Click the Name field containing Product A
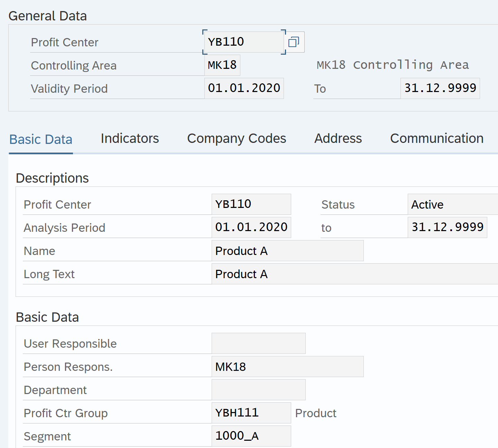 (x=288, y=250)
